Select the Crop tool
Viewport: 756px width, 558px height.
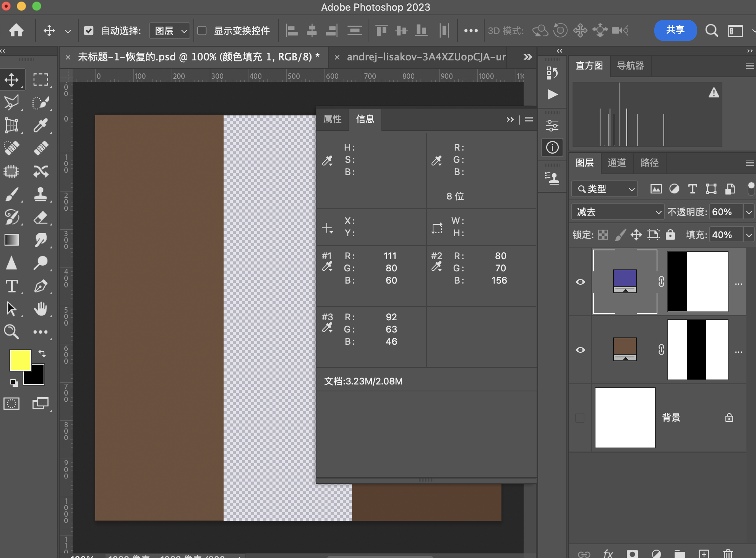click(x=11, y=125)
